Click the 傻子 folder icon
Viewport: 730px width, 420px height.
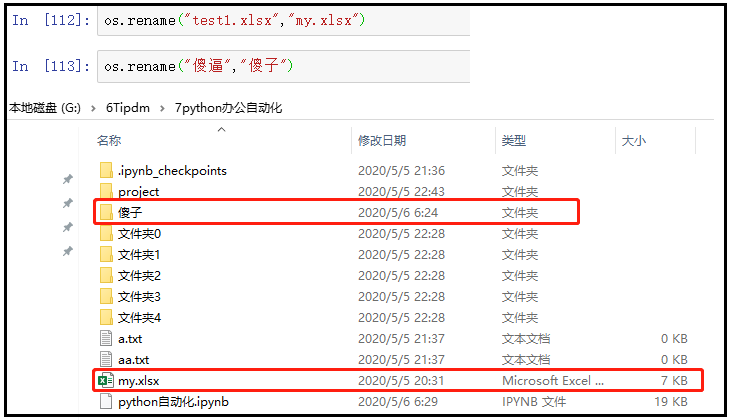click(x=106, y=212)
